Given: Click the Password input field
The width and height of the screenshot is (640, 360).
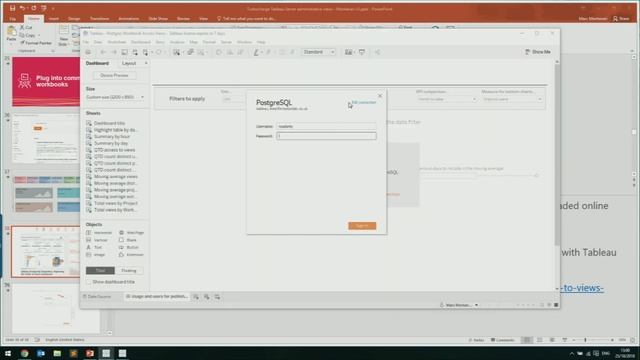Looking at the screenshot, I should (326, 136).
